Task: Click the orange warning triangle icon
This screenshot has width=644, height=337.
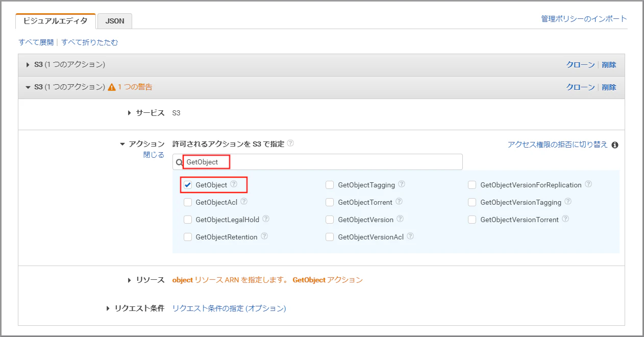Action: point(112,87)
